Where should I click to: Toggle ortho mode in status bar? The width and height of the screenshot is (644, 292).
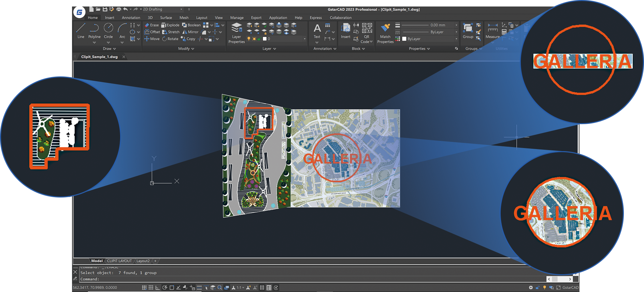157,288
